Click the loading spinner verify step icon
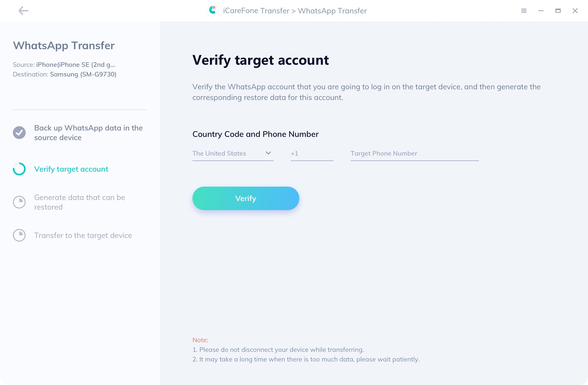The width and height of the screenshot is (588, 385). coord(19,169)
